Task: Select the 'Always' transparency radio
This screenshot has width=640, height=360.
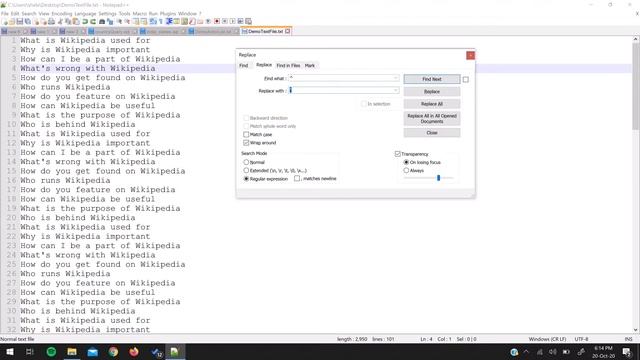Action: click(x=406, y=170)
